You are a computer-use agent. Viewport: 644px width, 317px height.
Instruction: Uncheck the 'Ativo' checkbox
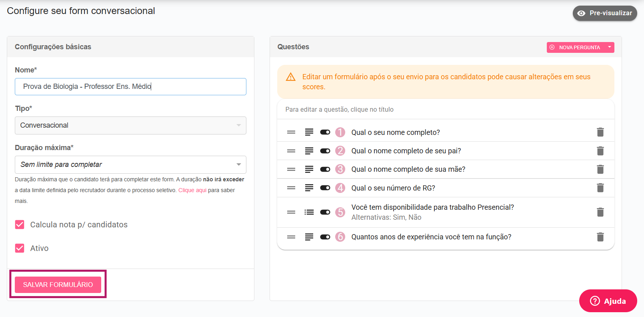[x=20, y=248]
